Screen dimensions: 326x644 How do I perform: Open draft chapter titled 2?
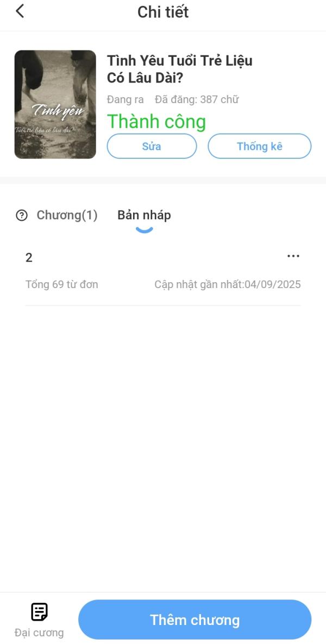click(x=163, y=270)
